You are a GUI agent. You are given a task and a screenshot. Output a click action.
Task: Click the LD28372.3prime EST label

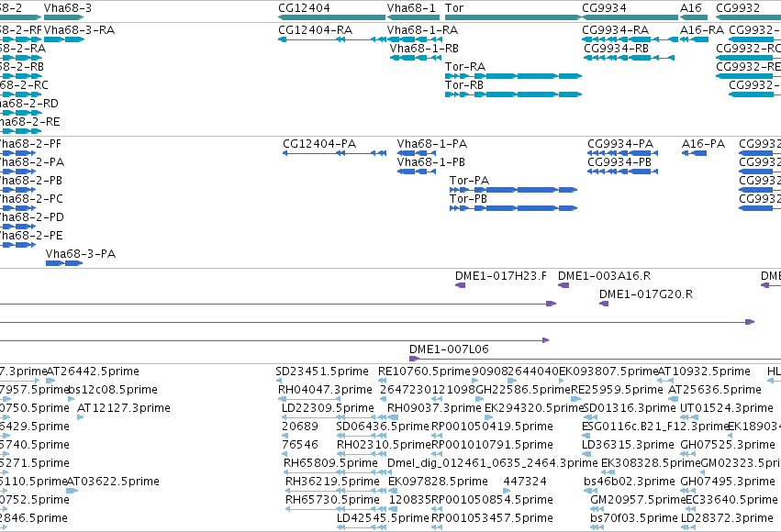click(x=727, y=518)
